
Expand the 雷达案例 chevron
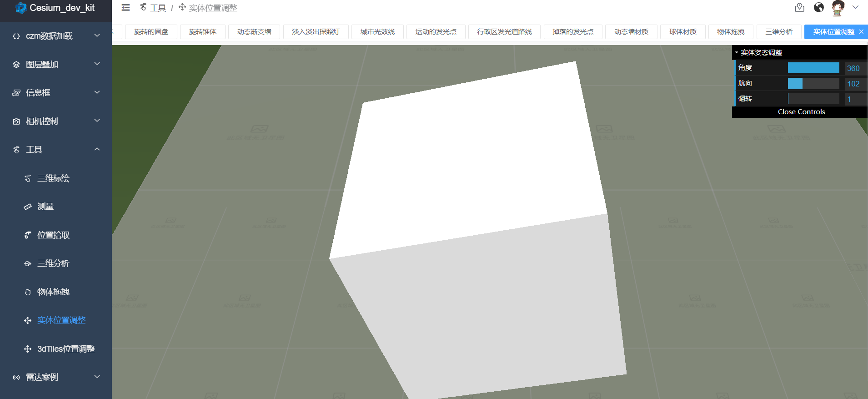click(x=97, y=377)
